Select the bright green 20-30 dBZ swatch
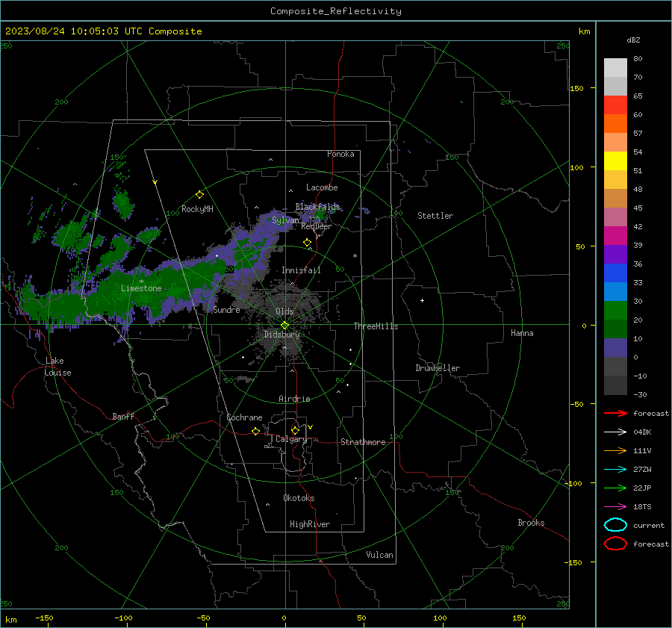 coord(615,310)
